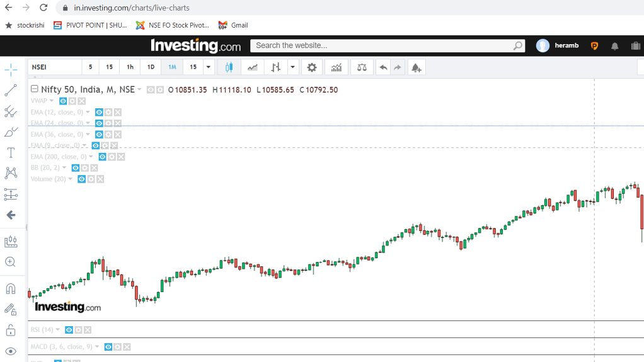Toggle visibility of EMA (200, close, 0)

click(x=102, y=157)
